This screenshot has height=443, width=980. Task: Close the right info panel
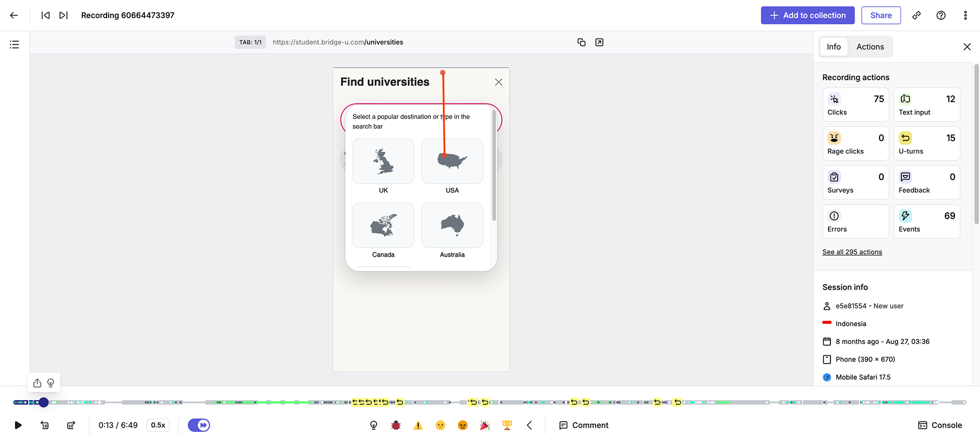point(967,47)
